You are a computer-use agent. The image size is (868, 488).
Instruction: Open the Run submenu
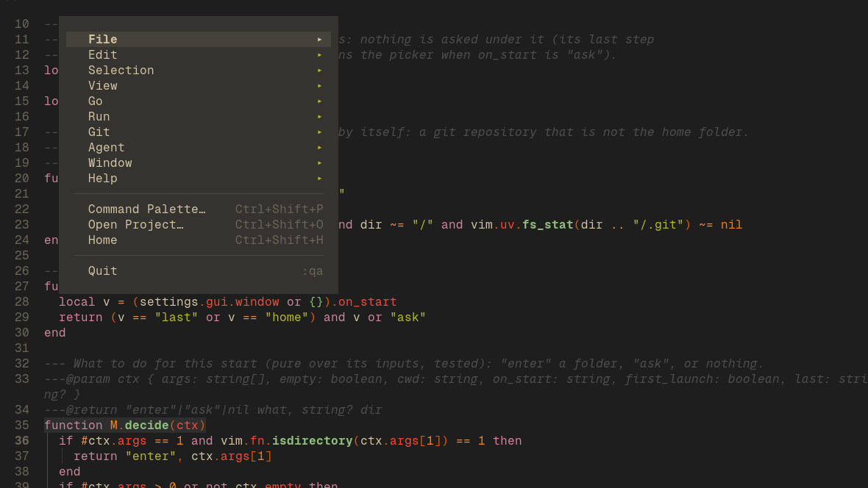point(198,117)
